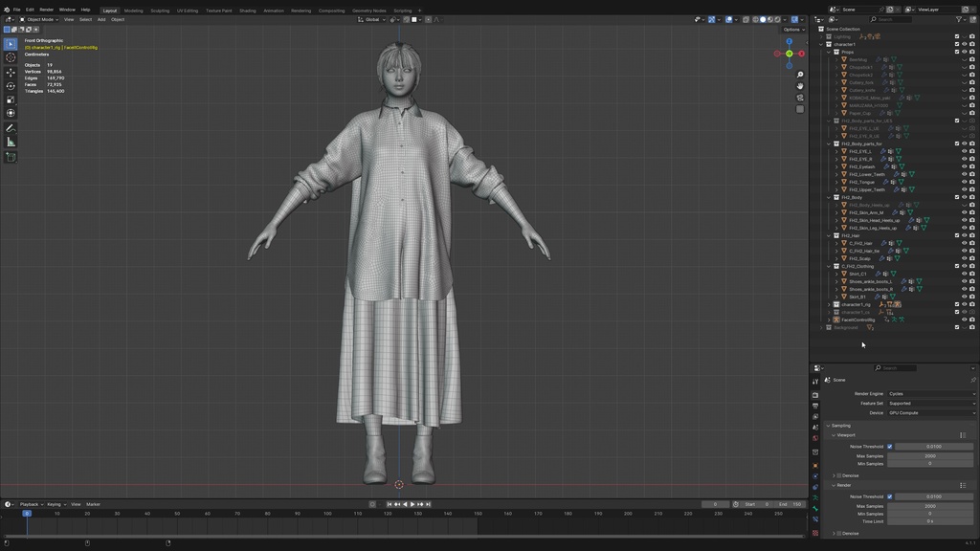Click the Options button in the viewport header
Screen dimensions: 980x551
pyautogui.click(x=793, y=29)
